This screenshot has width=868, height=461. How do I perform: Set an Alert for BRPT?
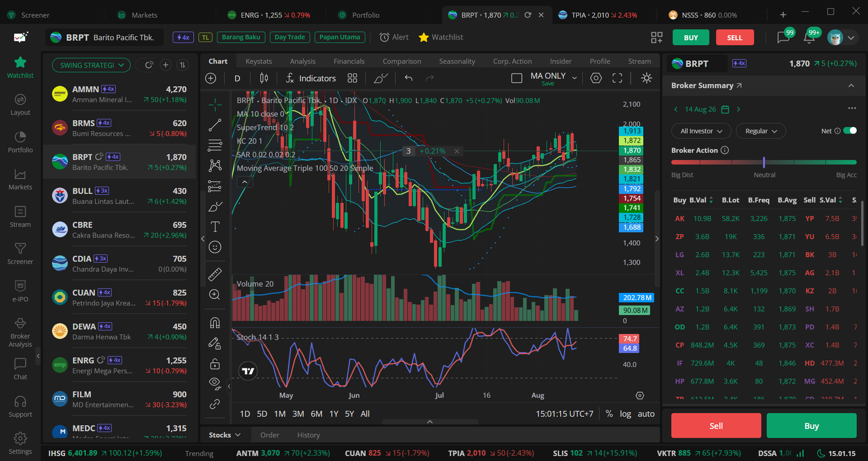coord(394,37)
